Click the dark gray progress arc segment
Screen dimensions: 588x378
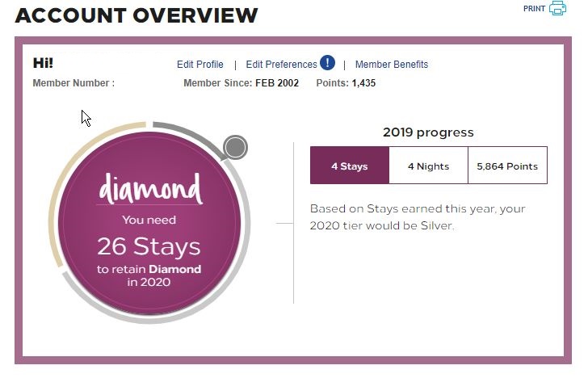click(187, 136)
